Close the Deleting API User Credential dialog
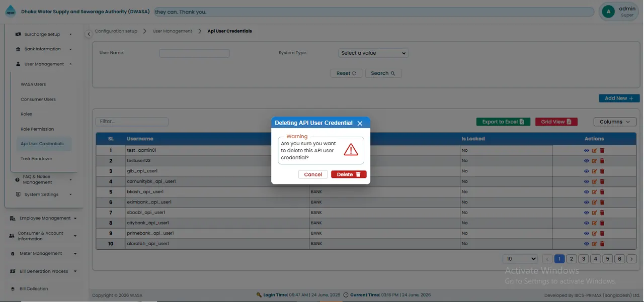Image resolution: width=644 pixels, height=302 pixels. coord(360,123)
